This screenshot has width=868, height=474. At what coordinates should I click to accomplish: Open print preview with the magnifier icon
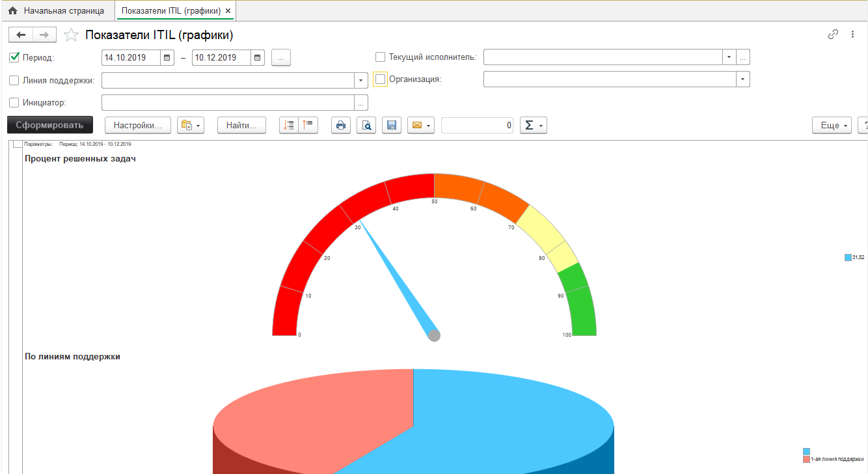[x=366, y=126]
